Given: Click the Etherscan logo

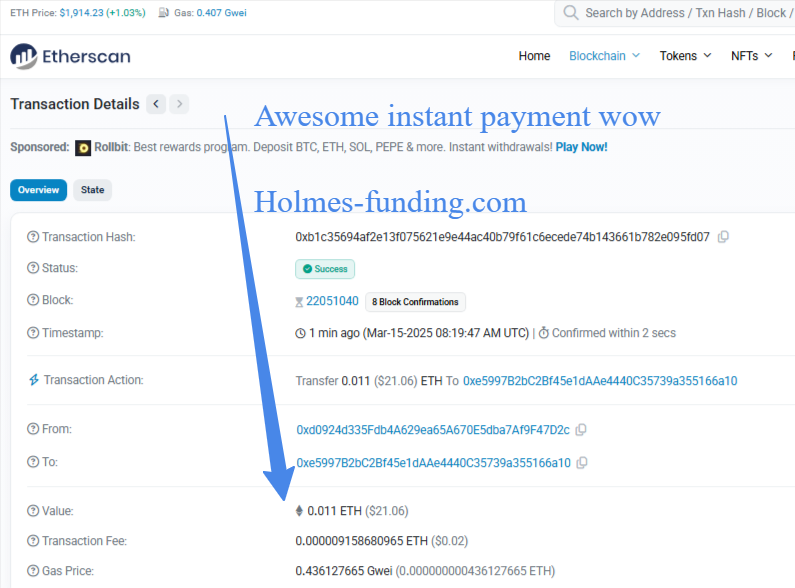Looking at the screenshot, I should [x=70, y=56].
